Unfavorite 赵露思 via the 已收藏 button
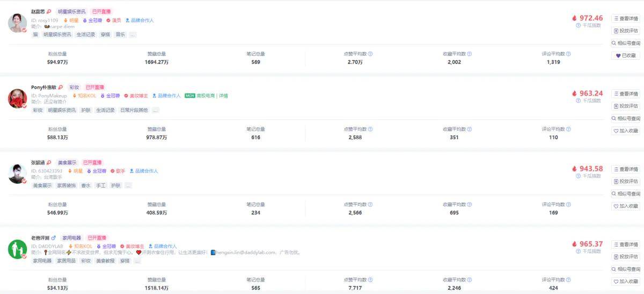This screenshot has width=644, height=294. [625, 55]
